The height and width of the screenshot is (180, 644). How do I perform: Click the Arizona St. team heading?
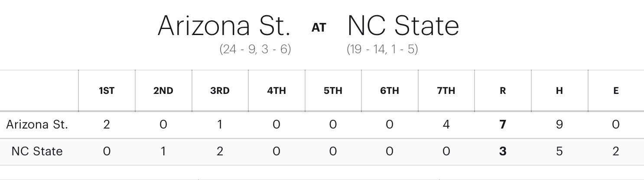coord(224,26)
